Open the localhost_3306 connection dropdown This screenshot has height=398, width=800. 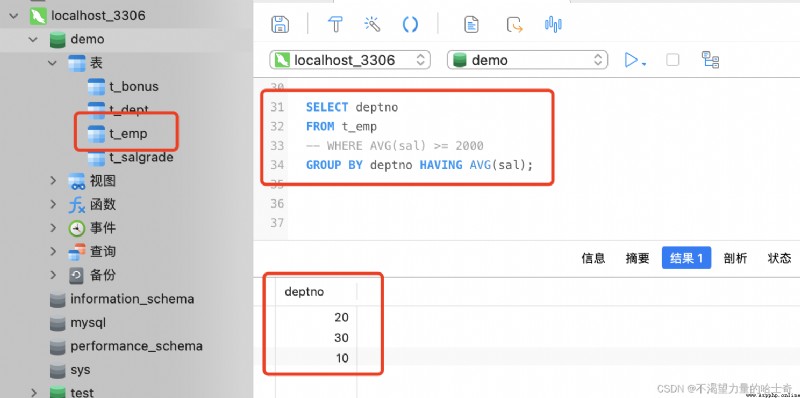(350, 60)
